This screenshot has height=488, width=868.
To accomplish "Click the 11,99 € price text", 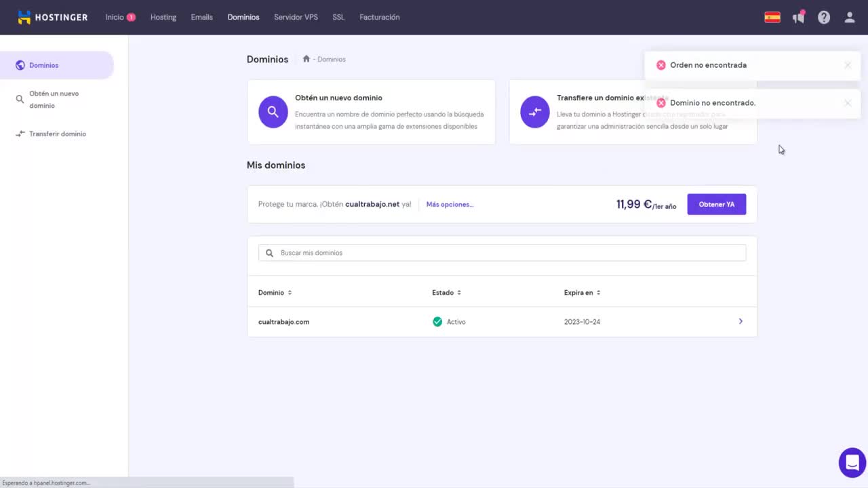I will pos(634,204).
